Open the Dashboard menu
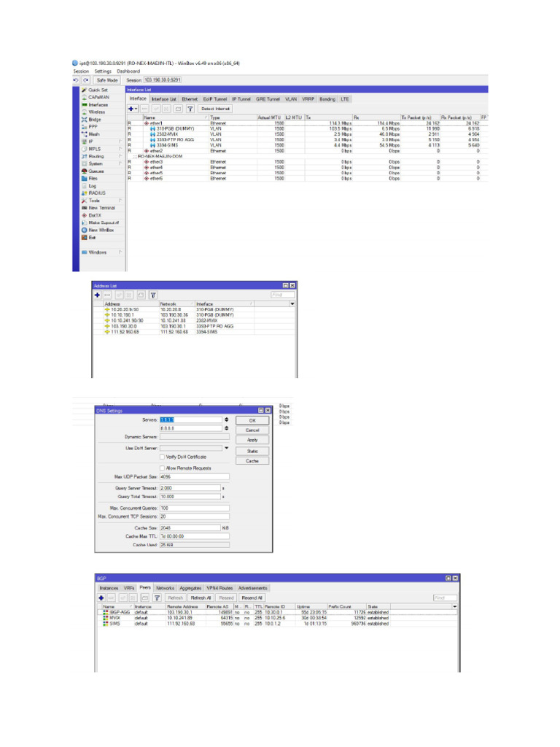This screenshot has height=747, width=560. coord(128,71)
